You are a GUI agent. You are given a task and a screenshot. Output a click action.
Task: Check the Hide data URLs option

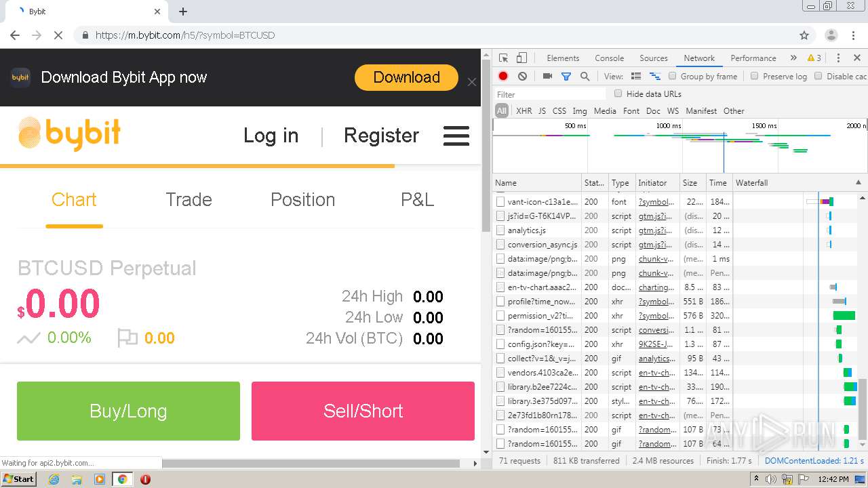pos(618,94)
